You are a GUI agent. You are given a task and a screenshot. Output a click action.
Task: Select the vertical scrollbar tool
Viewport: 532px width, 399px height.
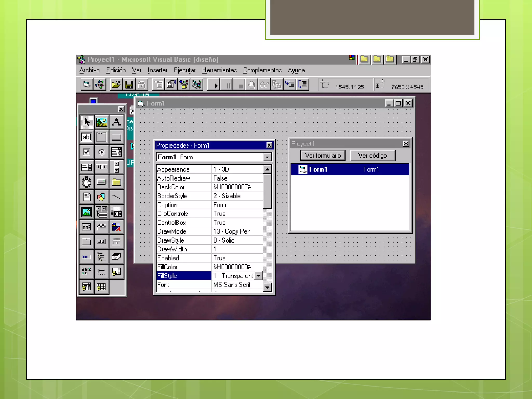(x=116, y=167)
